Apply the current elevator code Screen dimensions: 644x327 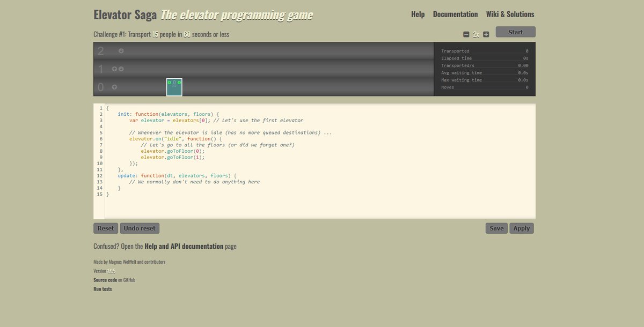point(521,228)
